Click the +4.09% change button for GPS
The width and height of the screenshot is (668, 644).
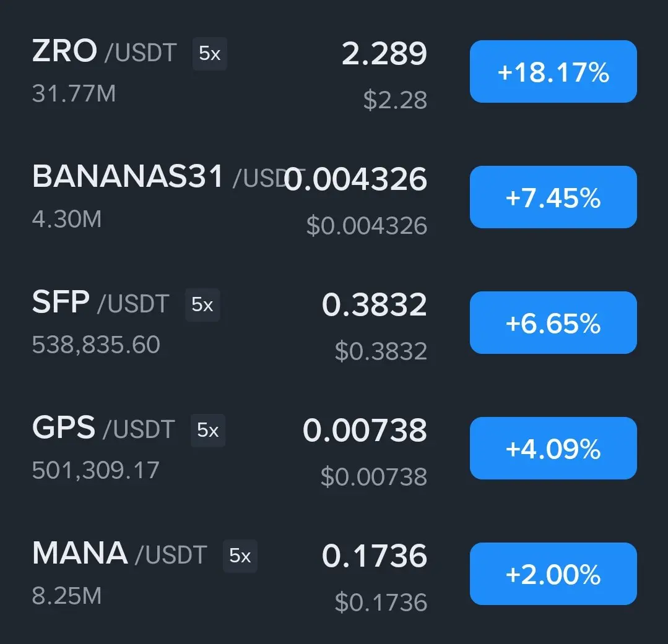[553, 449]
